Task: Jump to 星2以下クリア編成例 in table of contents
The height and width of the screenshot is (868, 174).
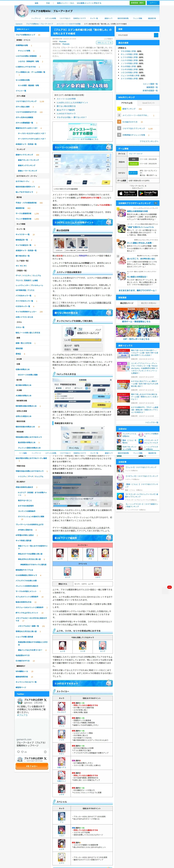Action: (66, 110)
